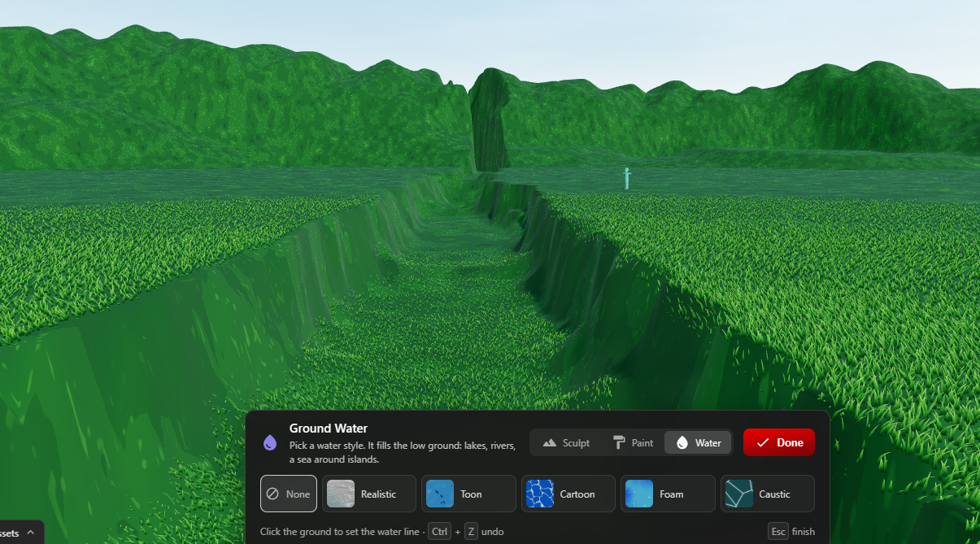The height and width of the screenshot is (544, 980).
Task: Click the 'Ground Water' heading text
Action: (x=329, y=429)
